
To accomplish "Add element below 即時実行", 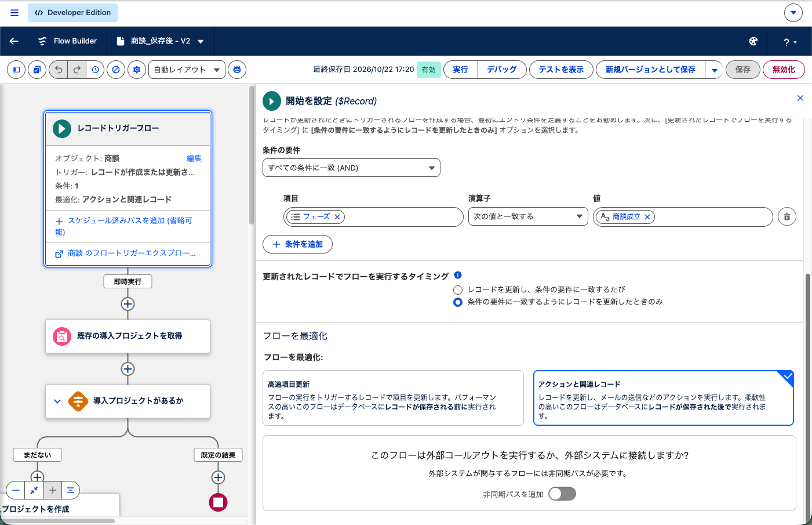I will tap(128, 304).
